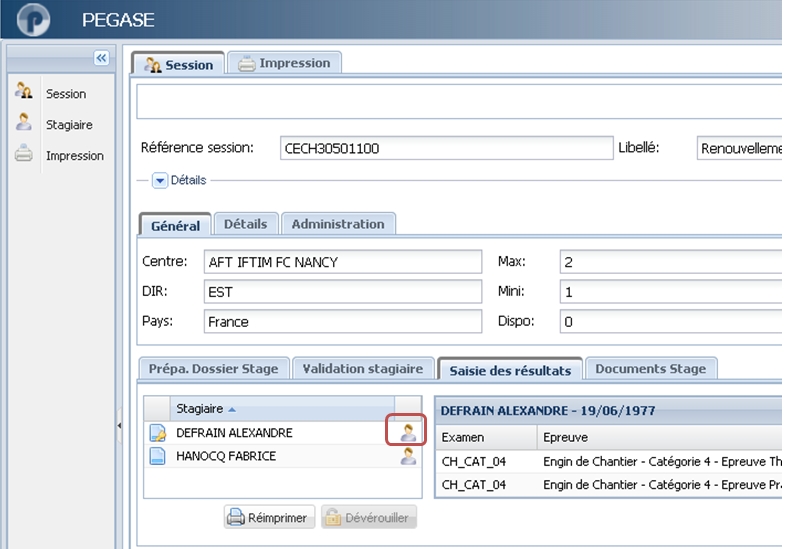Screen dimensions: 787x549
Task: Click the Réimprimer button
Action: [270, 517]
